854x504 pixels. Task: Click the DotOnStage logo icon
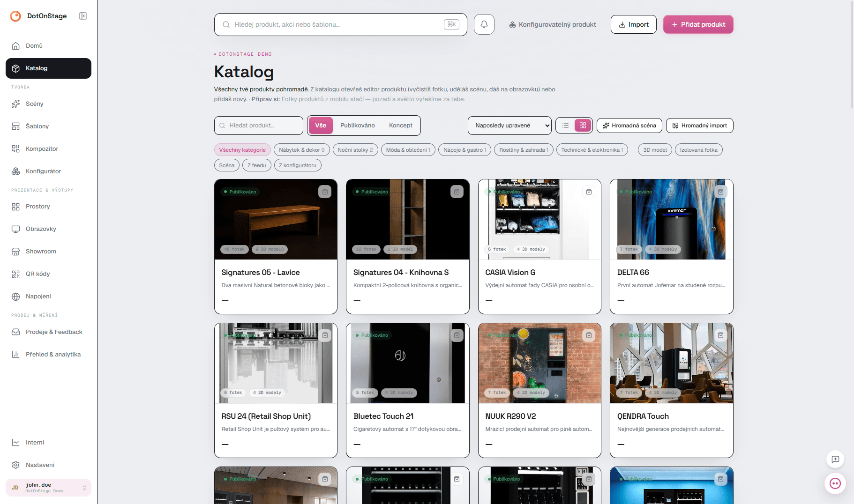point(15,16)
